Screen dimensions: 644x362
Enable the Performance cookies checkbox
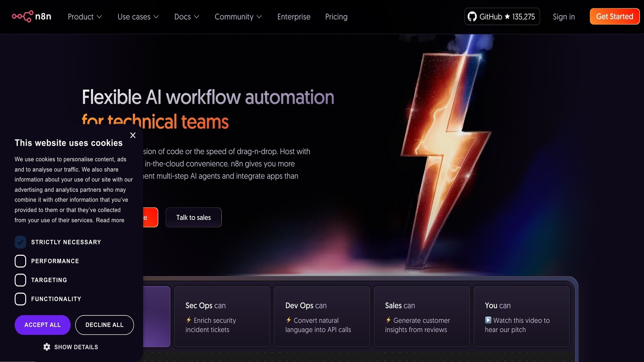[20, 261]
